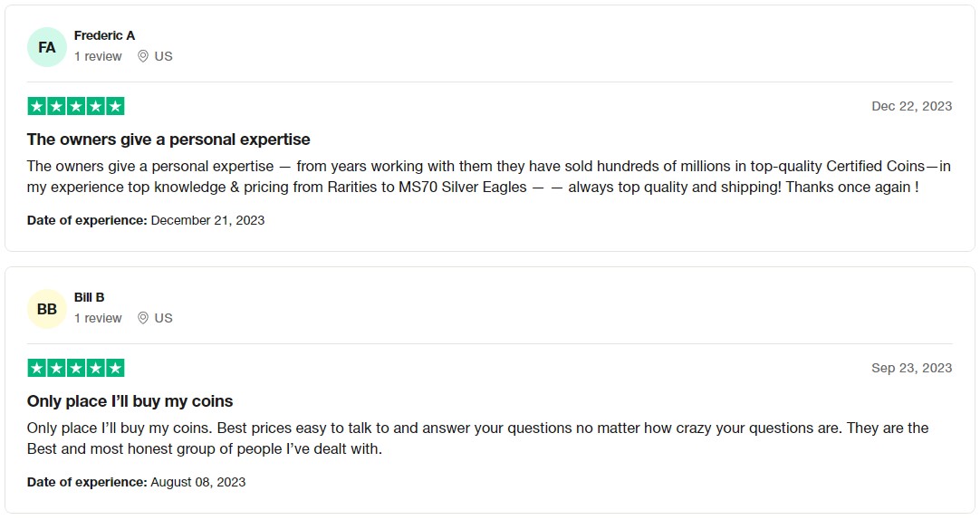Click the last star in Bill B's rating
This screenshot has width=980, height=520.
(x=115, y=368)
